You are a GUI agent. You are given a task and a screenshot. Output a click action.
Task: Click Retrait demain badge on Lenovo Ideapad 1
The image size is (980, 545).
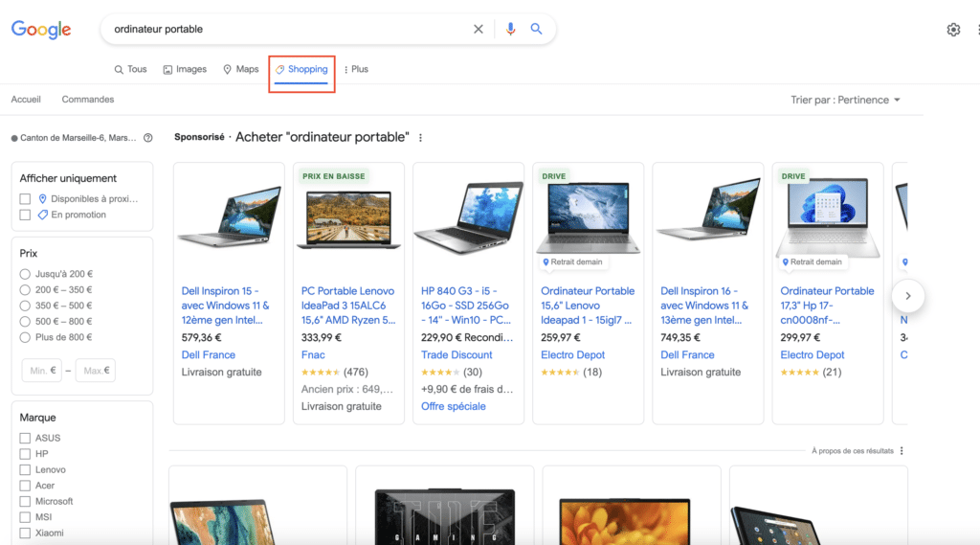tap(572, 262)
